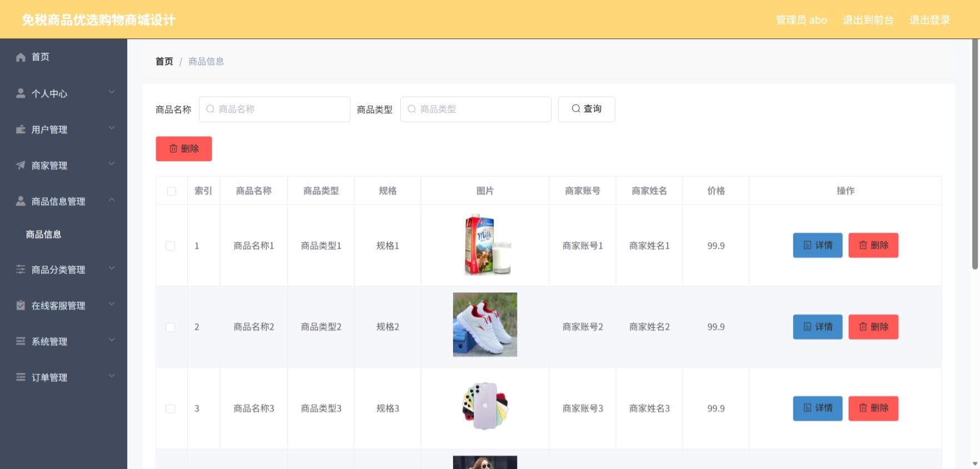Expand the 商家管理 menu chevron
Screen dimensions: 980x469
(x=112, y=163)
